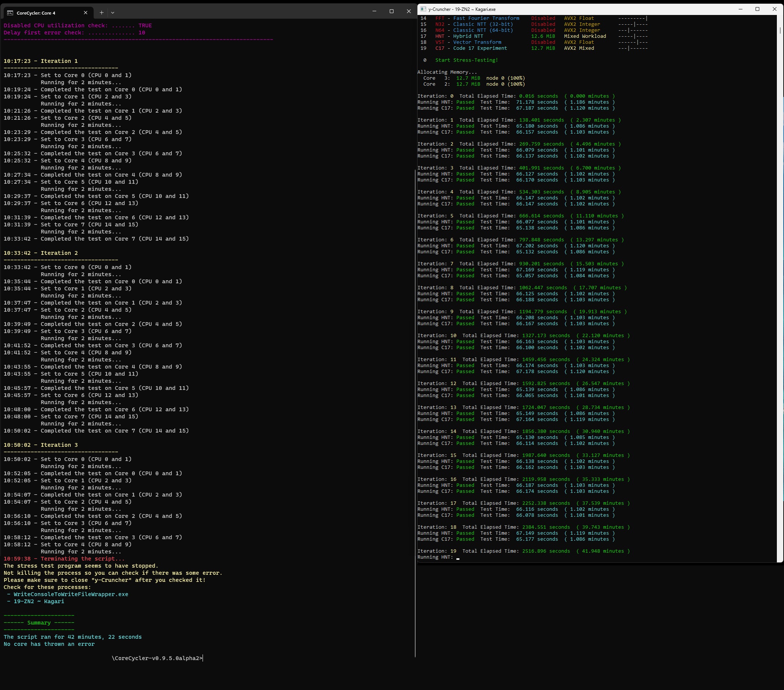Minimize the y-Cruncher Kagari.exe window
The height and width of the screenshot is (690, 784).
click(740, 9)
